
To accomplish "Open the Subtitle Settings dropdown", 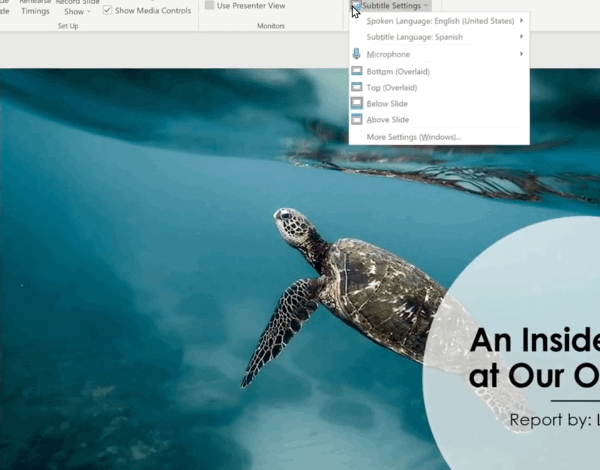I will point(391,5).
